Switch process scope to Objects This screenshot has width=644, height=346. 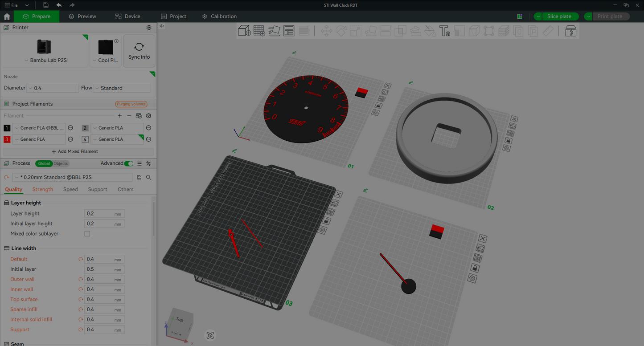click(61, 163)
